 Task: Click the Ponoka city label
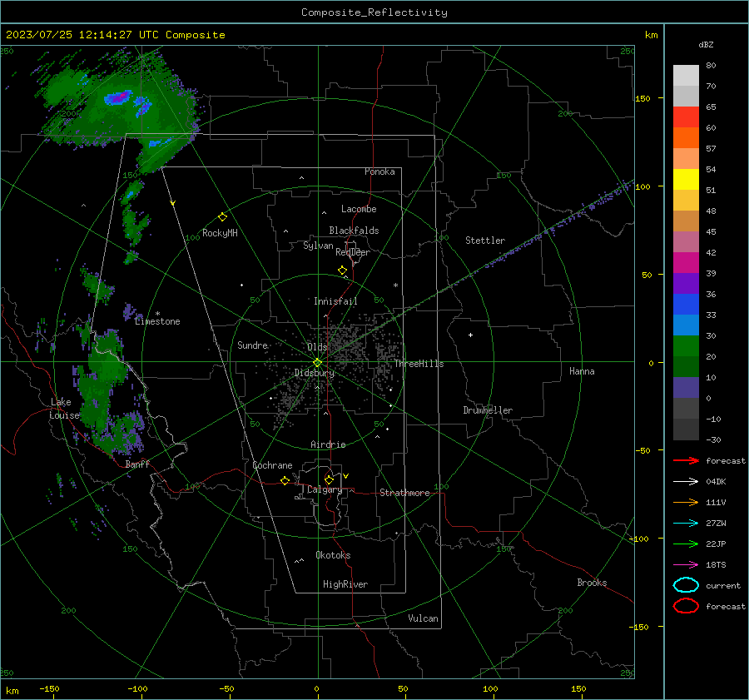pyautogui.click(x=379, y=171)
